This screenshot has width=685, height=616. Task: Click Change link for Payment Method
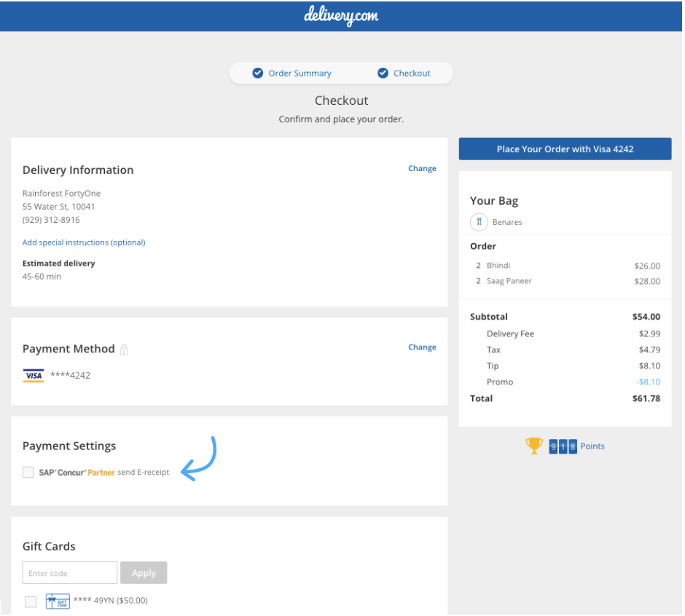422,347
